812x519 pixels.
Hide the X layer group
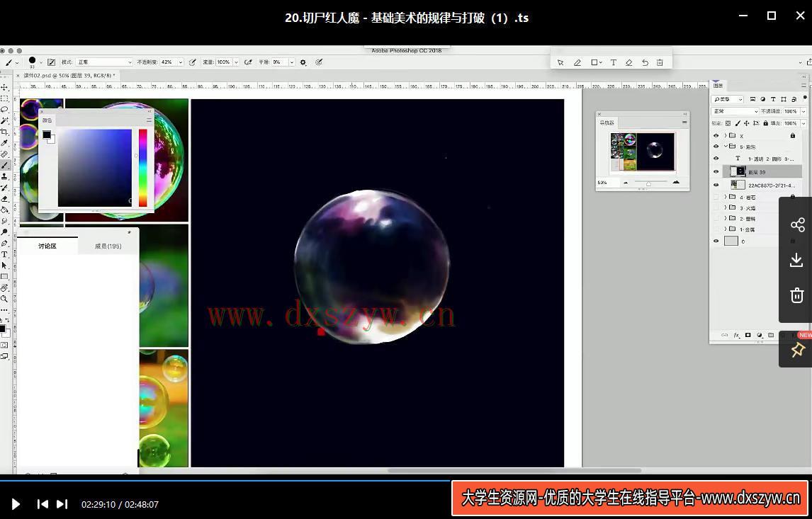[x=716, y=135]
